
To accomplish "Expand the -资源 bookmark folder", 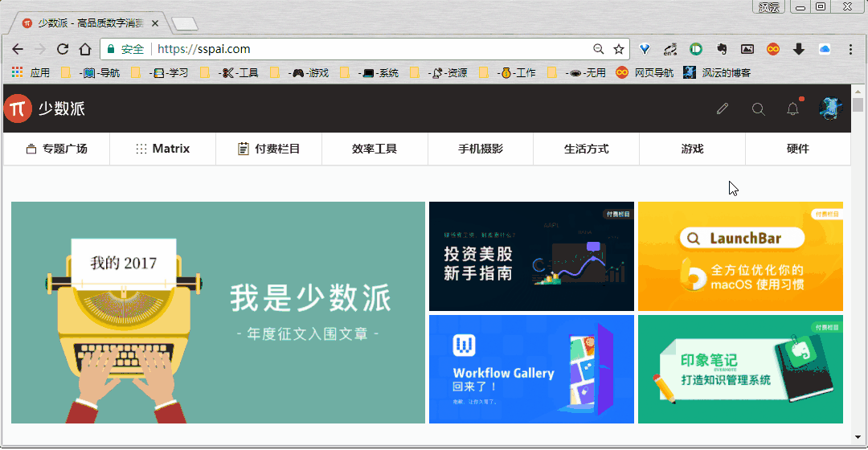I will coord(439,72).
